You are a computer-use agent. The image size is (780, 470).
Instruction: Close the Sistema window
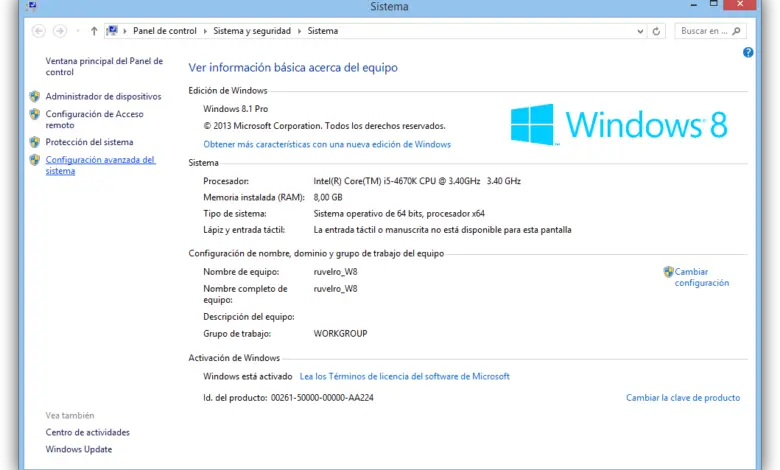point(740,4)
